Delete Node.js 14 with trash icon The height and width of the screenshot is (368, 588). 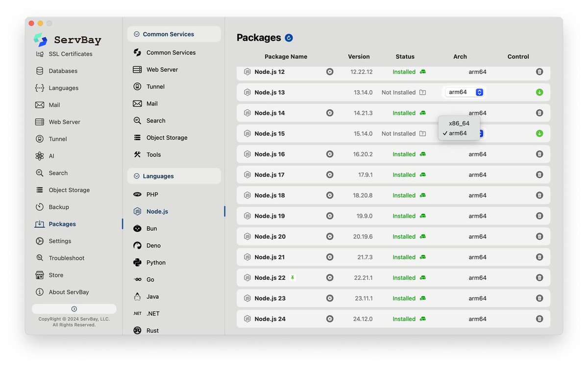click(x=539, y=113)
